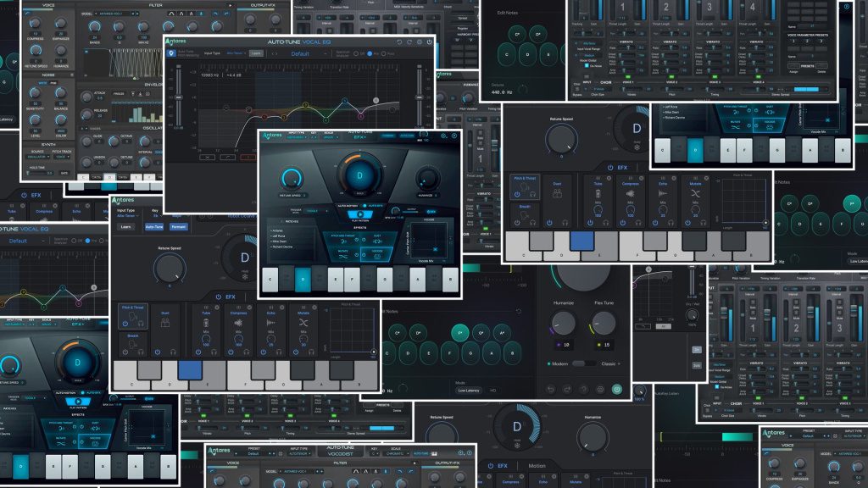
Task: Click the Retune Speed knob in the left Auto-Tune window
Action: point(170,268)
